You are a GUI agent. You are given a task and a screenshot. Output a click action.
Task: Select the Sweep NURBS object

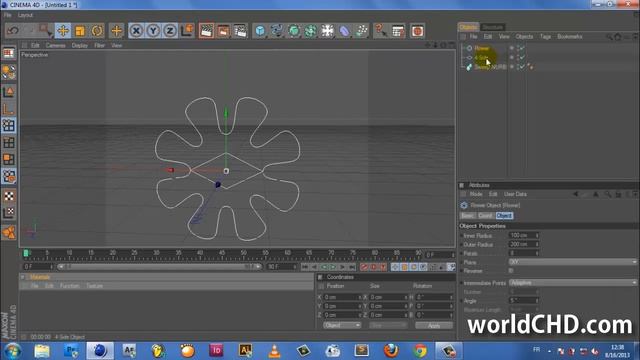click(490, 67)
